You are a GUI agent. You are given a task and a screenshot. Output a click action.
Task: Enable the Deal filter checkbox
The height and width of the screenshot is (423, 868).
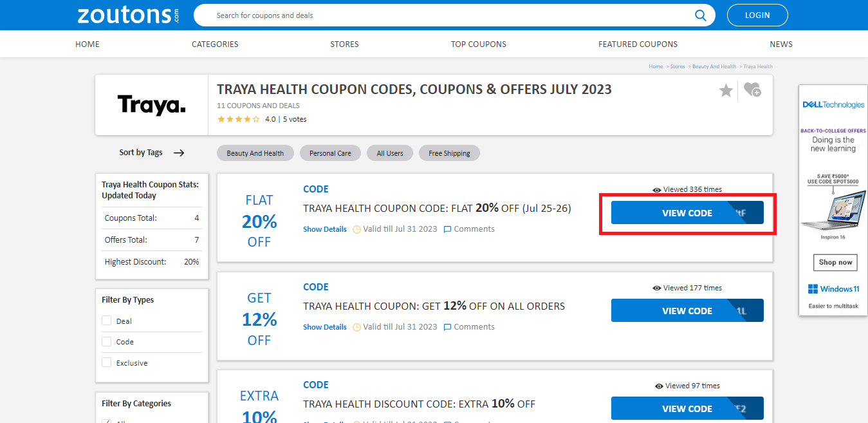(x=106, y=320)
